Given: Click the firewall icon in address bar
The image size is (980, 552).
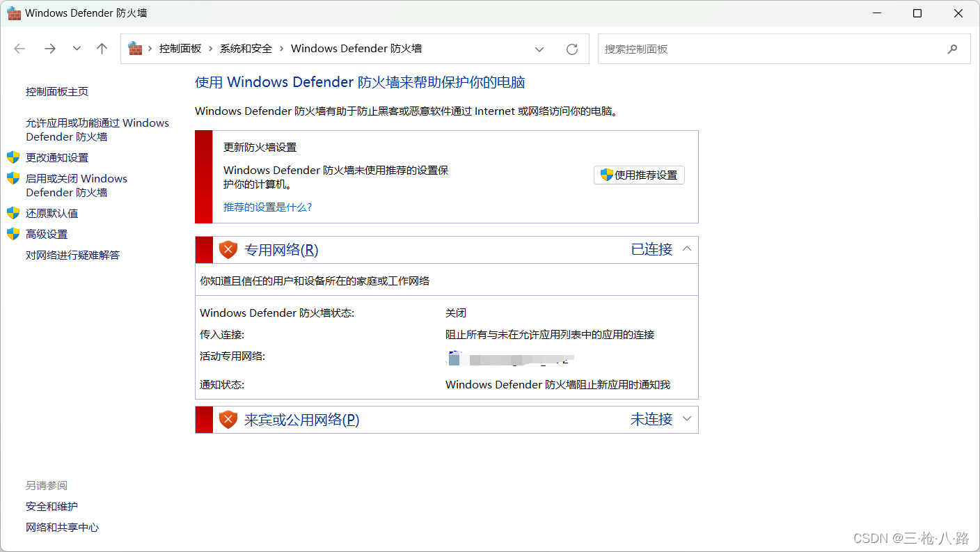Looking at the screenshot, I should tap(135, 49).
